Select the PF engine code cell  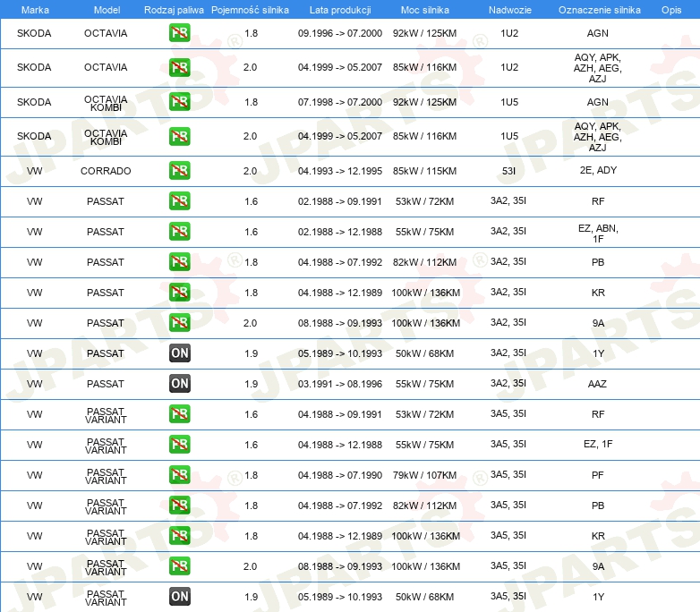click(x=598, y=475)
